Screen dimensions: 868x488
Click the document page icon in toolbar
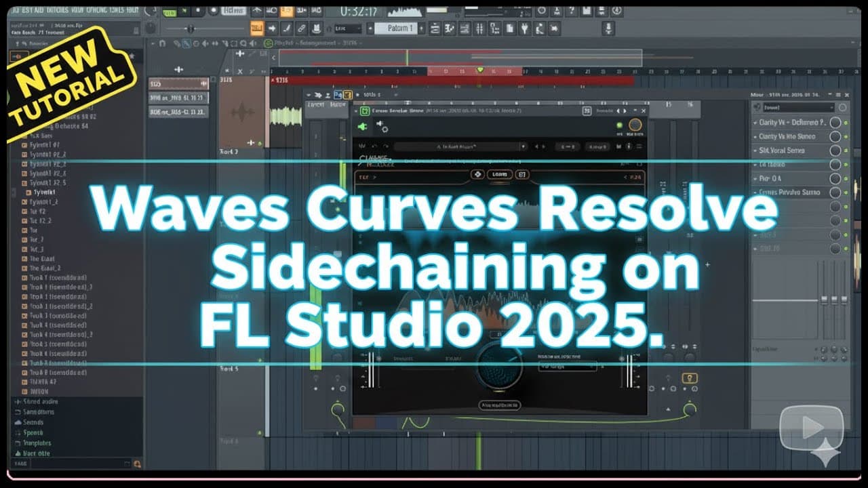(x=510, y=28)
